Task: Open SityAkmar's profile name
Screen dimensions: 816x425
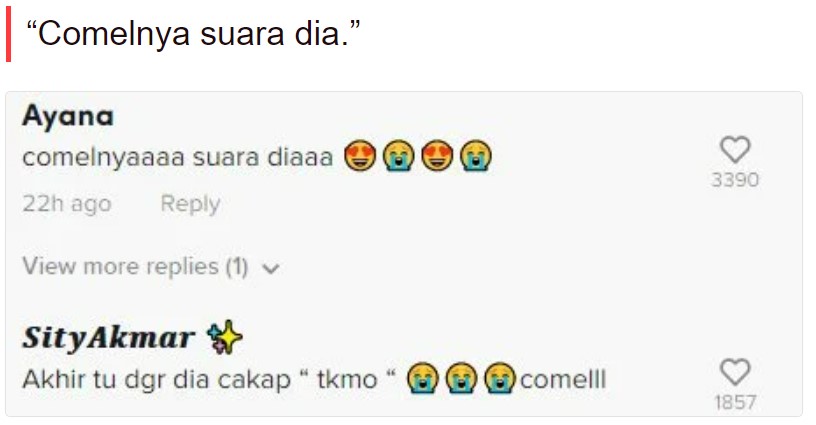Action: tap(108, 338)
